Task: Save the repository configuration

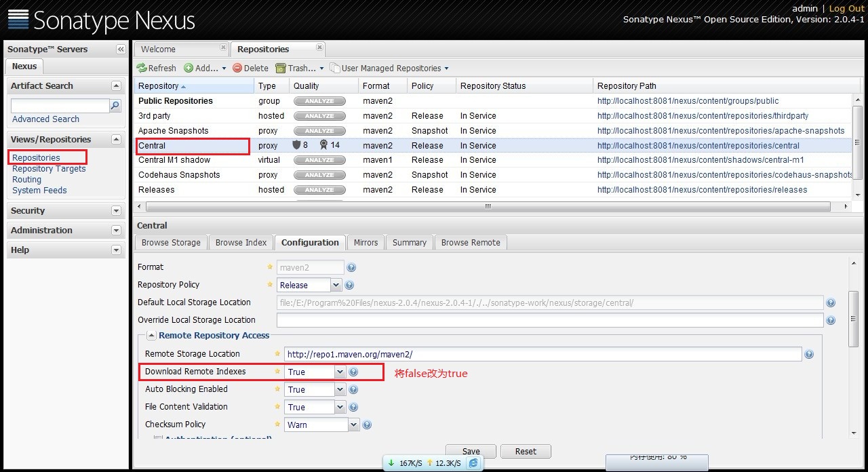Action: click(x=471, y=452)
